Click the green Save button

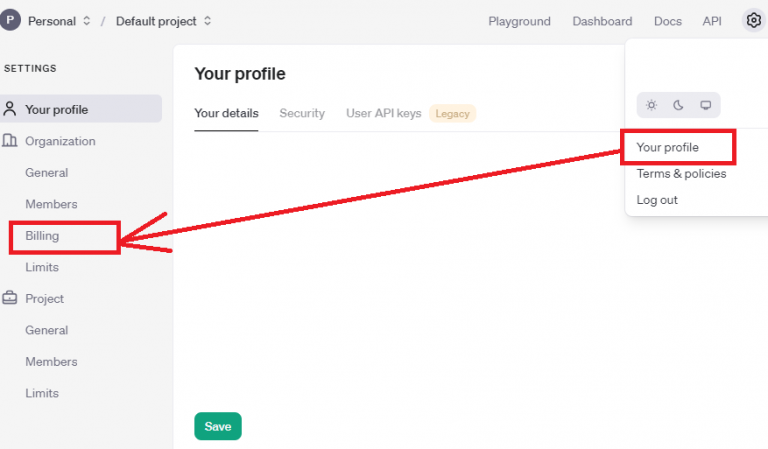[218, 426]
